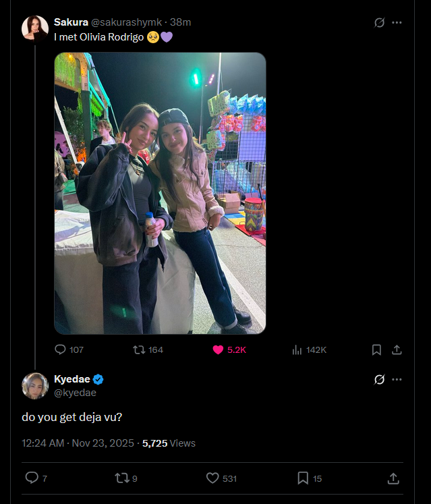This screenshot has height=504, width=431.
Task: Open Grok icon on Kyedae's reply
Action: [379, 379]
